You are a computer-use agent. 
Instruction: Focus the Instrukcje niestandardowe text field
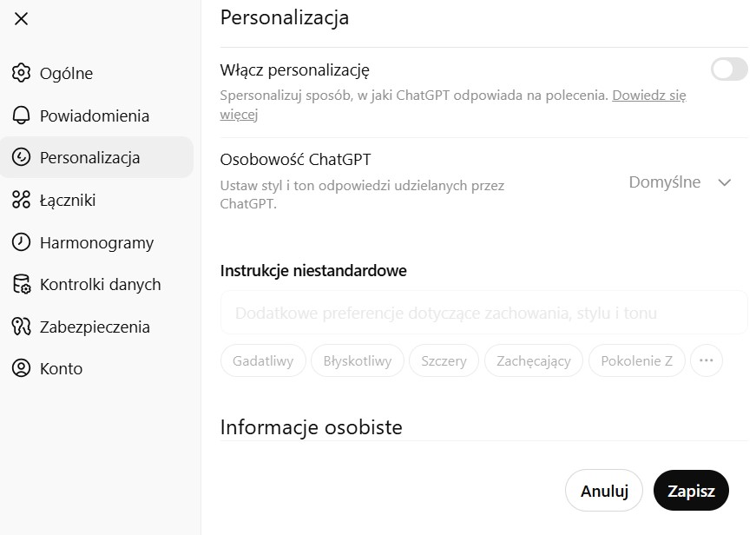483,313
